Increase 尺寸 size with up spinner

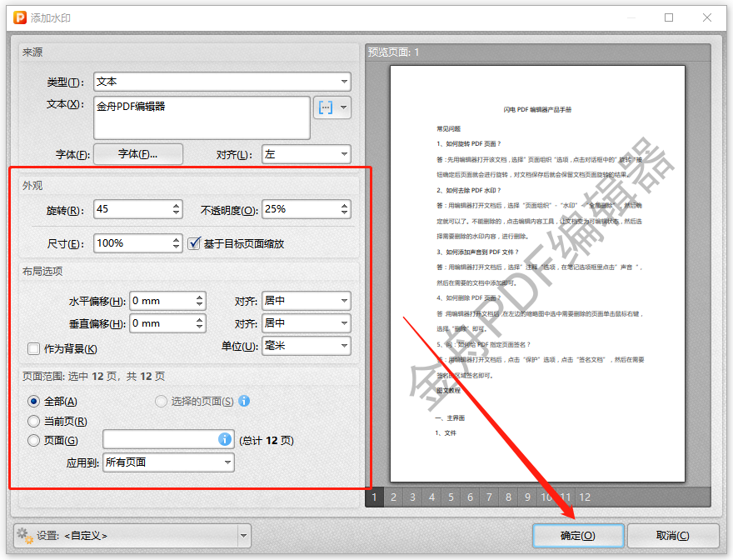pos(177,239)
